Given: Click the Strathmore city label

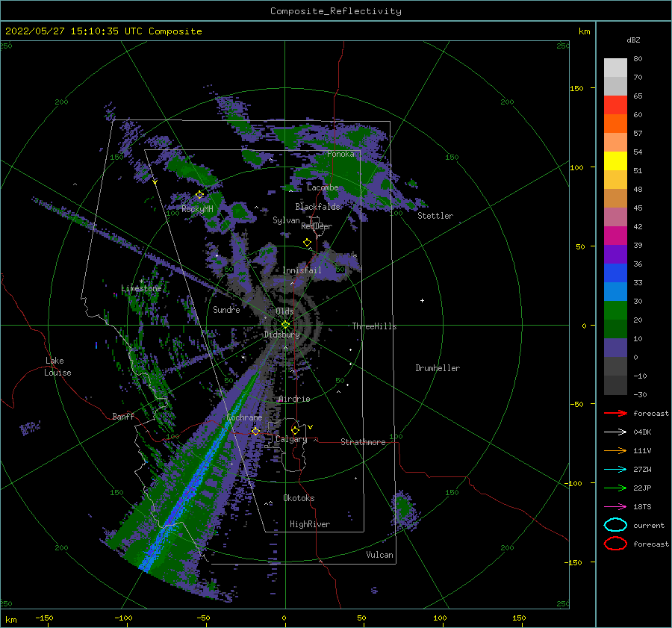Looking at the screenshot, I should coord(363,442).
